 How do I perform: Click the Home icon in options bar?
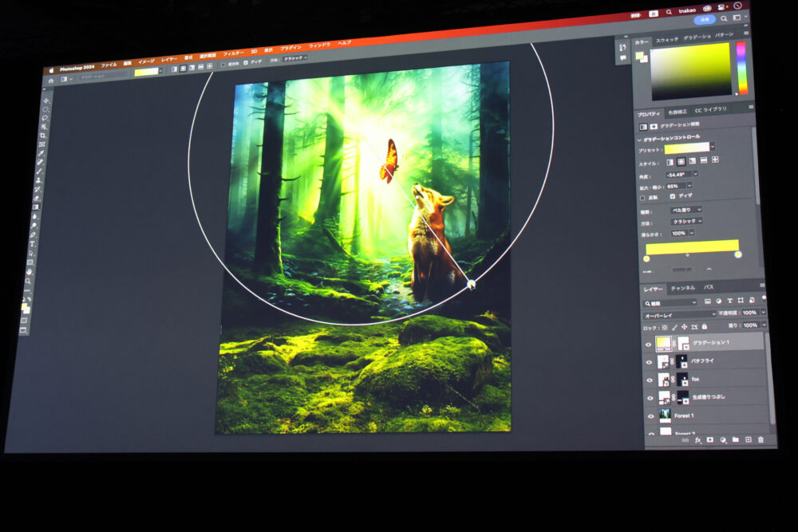tap(51, 81)
